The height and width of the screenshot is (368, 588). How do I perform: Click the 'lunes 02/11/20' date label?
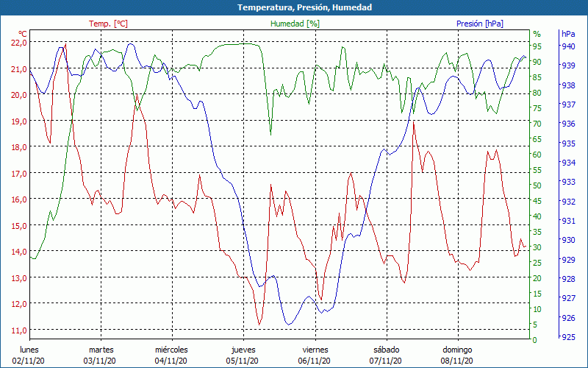pyautogui.click(x=29, y=355)
